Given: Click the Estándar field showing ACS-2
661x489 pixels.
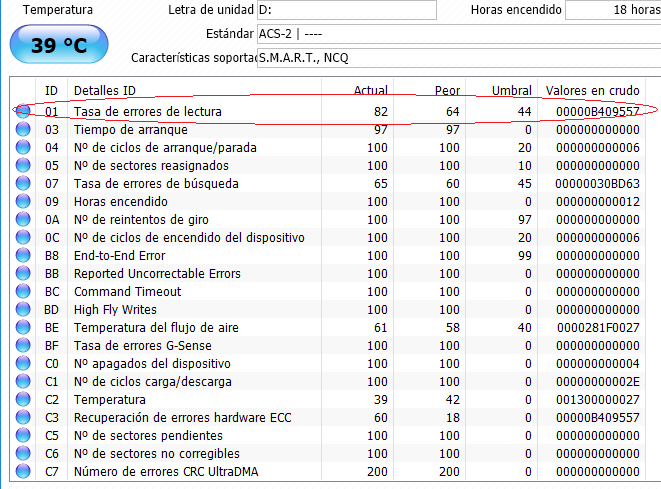Looking at the screenshot, I should 459,34.
